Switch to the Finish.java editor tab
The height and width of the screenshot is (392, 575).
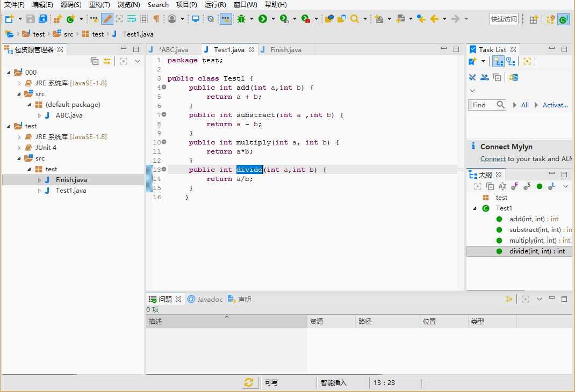click(285, 49)
